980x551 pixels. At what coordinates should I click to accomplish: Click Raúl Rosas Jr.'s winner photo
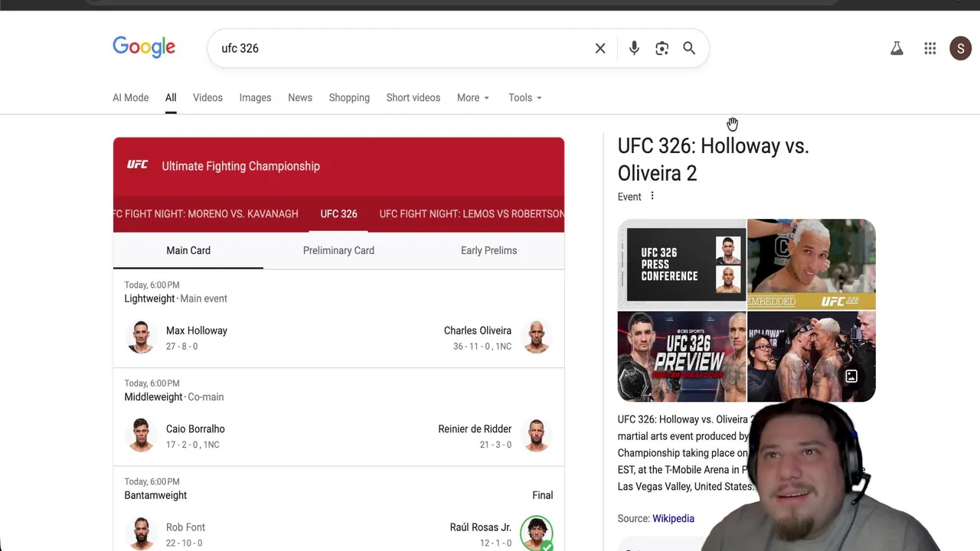pyautogui.click(x=537, y=534)
